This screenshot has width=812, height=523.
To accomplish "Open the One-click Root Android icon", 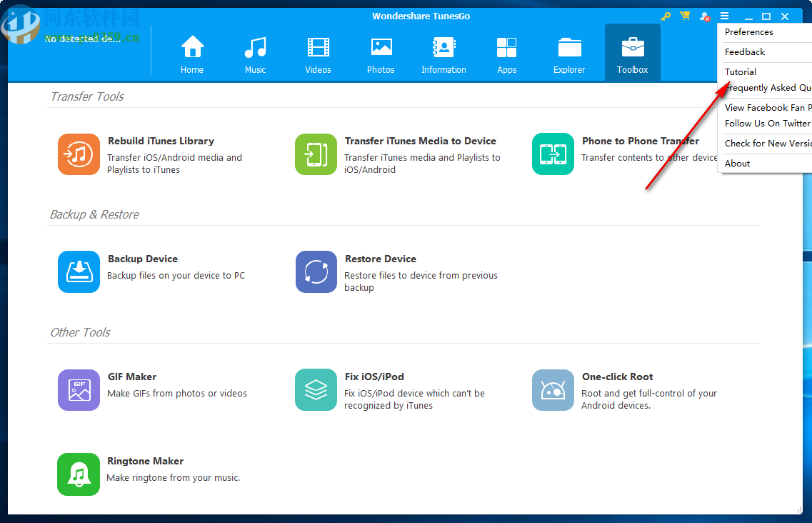I will point(553,389).
